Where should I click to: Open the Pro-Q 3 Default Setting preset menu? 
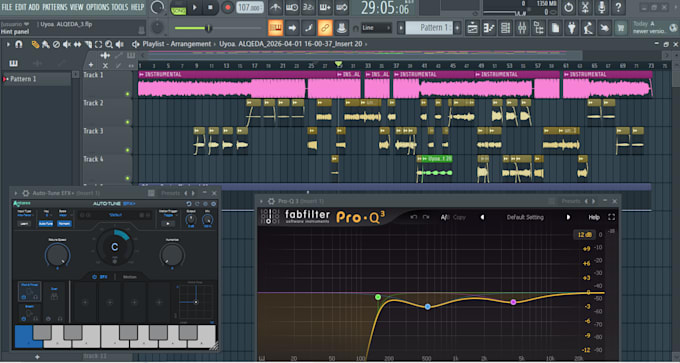[525, 217]
